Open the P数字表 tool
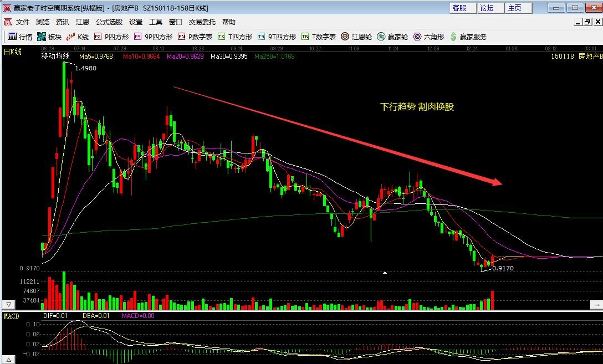 pos(195,37)
